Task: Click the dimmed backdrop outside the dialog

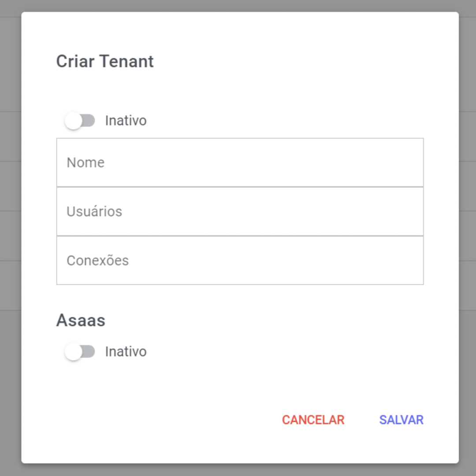Action: pos(10,238)
